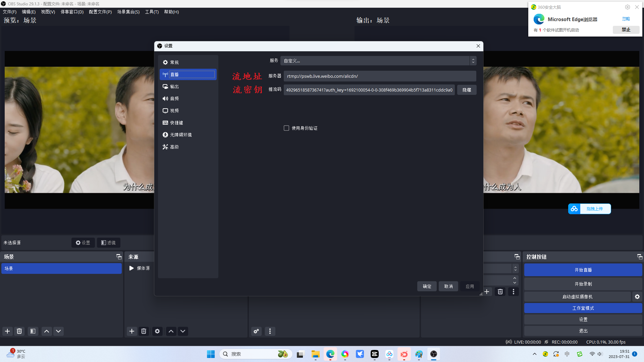The height and width of the screenshot is (362, 644).
Task: Open advanced audio properties icon in the mixer
Action: [256, 331]
